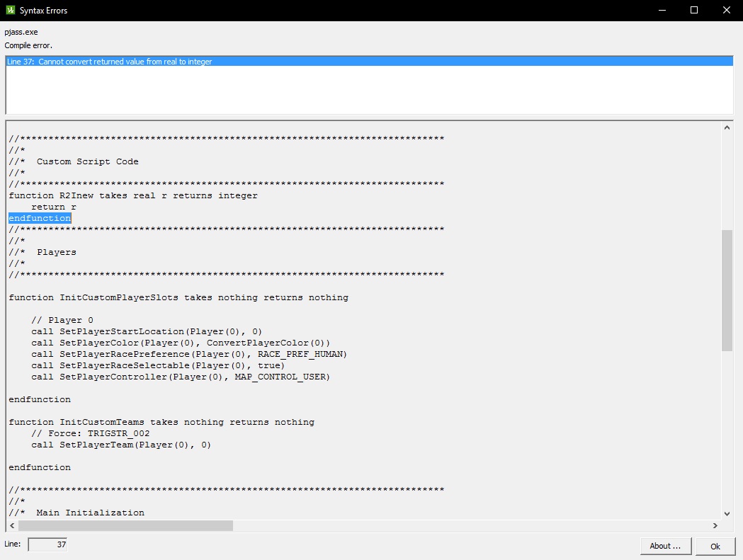Click the code pane scroll up arrow

tap(727, 127)
